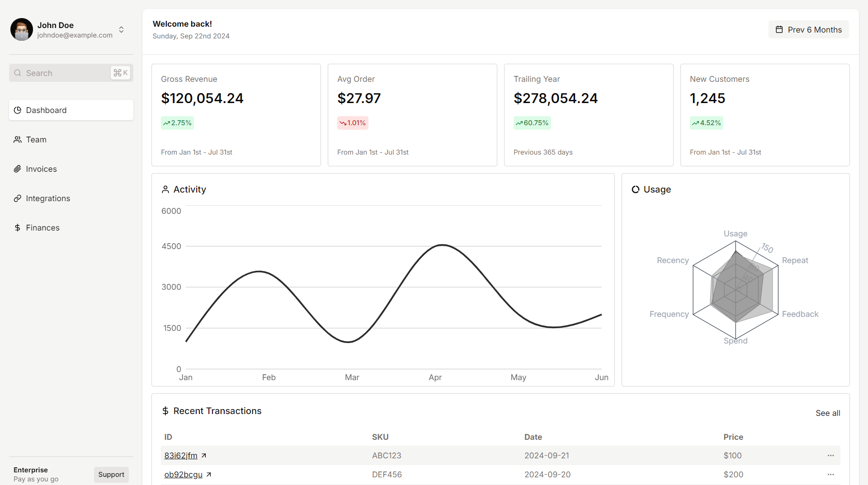Click the Apr peak on the Activity chart line

pos(443,245)
